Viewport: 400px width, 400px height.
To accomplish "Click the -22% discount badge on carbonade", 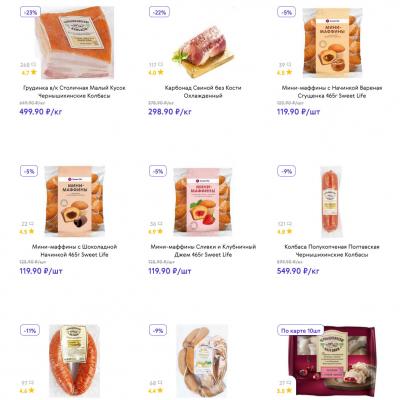I will [159, 12].
